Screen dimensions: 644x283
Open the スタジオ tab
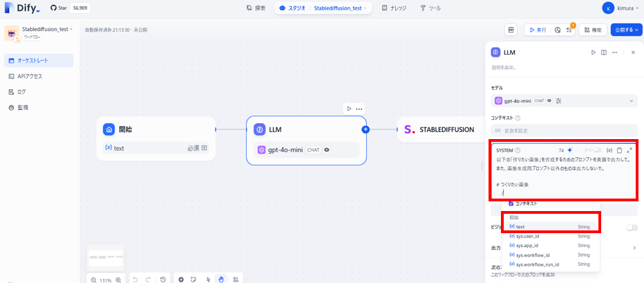click(293, 8)
